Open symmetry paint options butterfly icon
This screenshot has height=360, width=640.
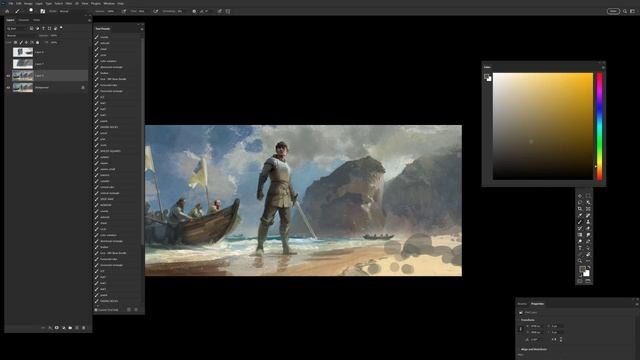coord(228,11)
